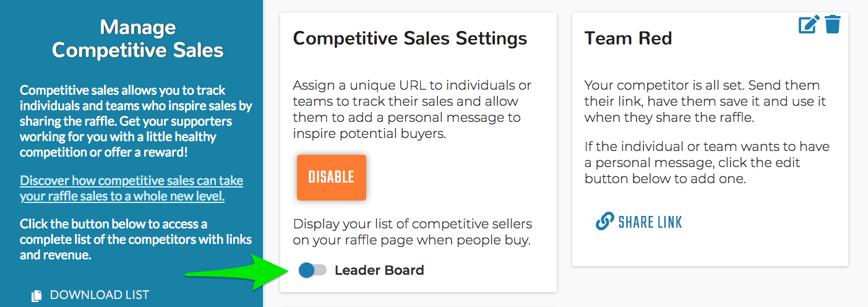Click the document icon next to Download List
This screenshot has height=307, width=868.
37,296
